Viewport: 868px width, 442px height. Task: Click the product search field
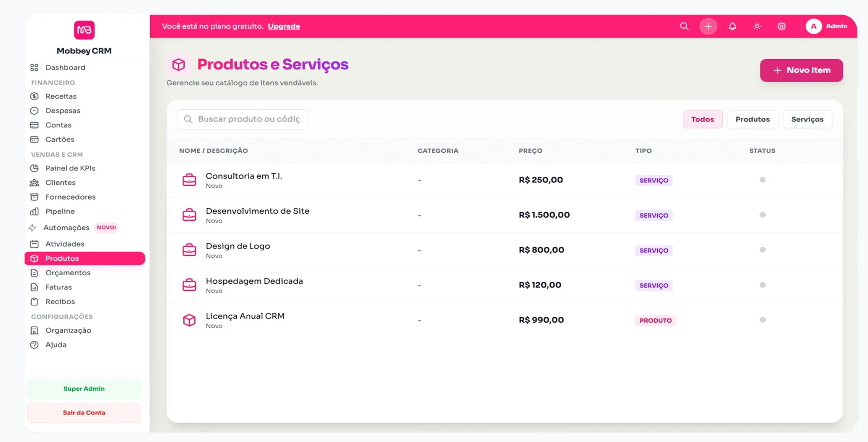(x=242, y=119)
